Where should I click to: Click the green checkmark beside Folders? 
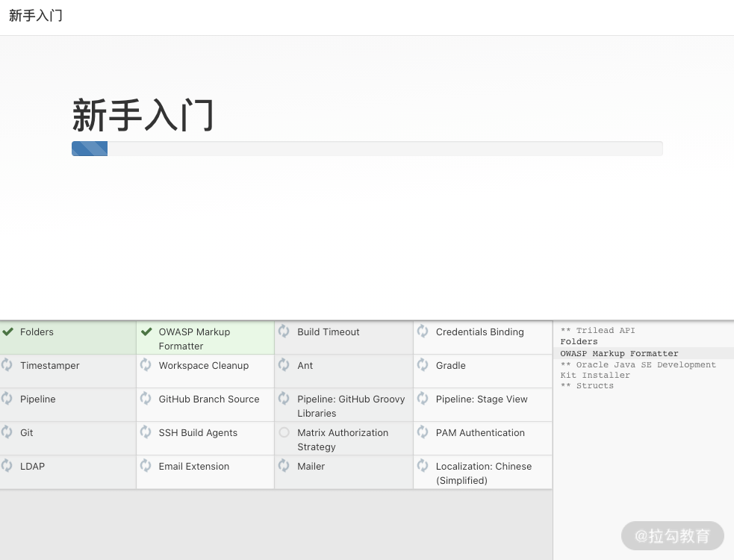click(7, 332)
